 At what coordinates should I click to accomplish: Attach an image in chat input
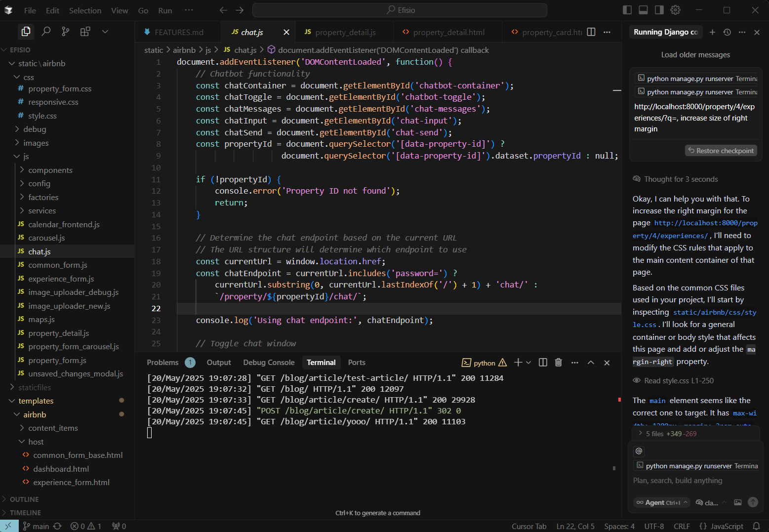click(x=737, y=502)
